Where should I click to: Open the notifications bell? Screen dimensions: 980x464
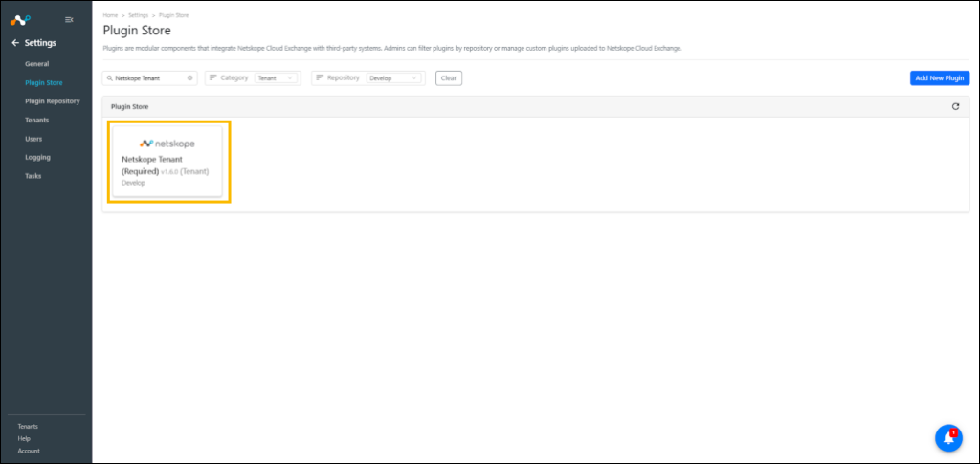[948, 438]
